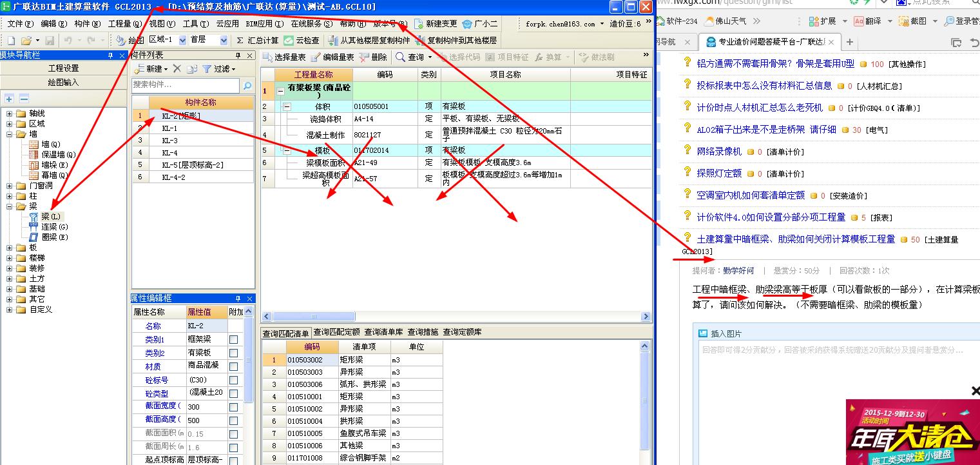Switch to 查询匹配定额 tab
This screenshot has height=465, width=980.
pos(336,332)
